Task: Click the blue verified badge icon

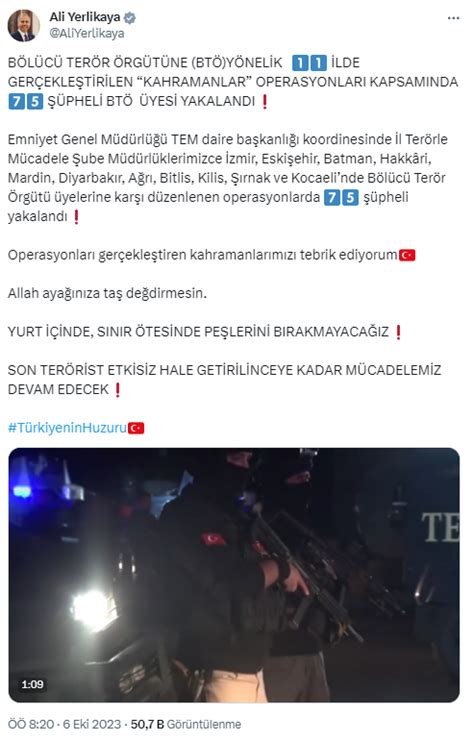Action: tap(129, 18)
